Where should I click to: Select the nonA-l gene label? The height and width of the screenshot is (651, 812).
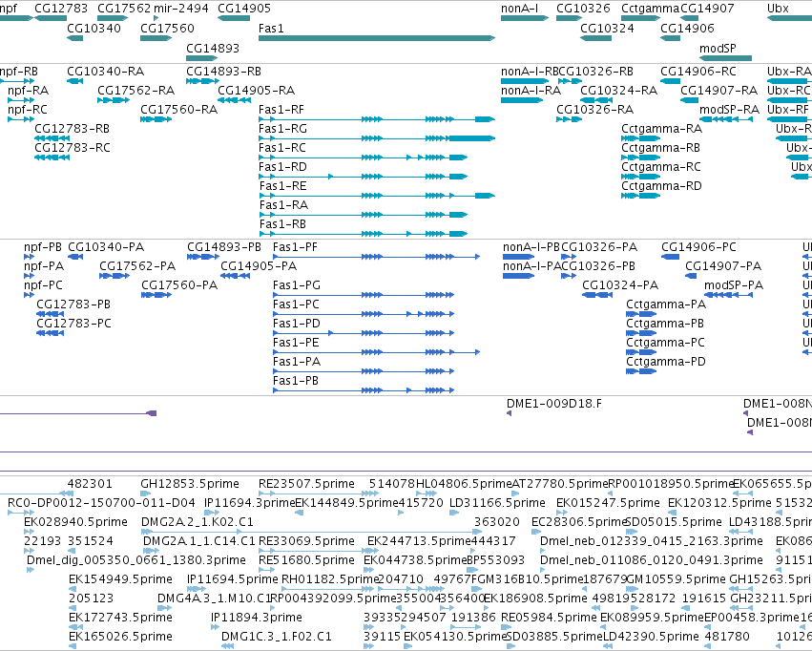pos(519,9)
